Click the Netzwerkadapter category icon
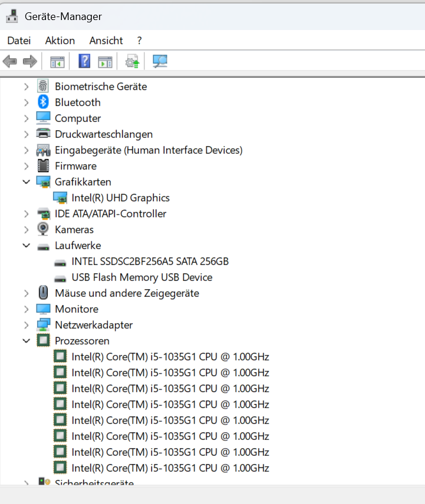The image size is (425, 504). 43,324
